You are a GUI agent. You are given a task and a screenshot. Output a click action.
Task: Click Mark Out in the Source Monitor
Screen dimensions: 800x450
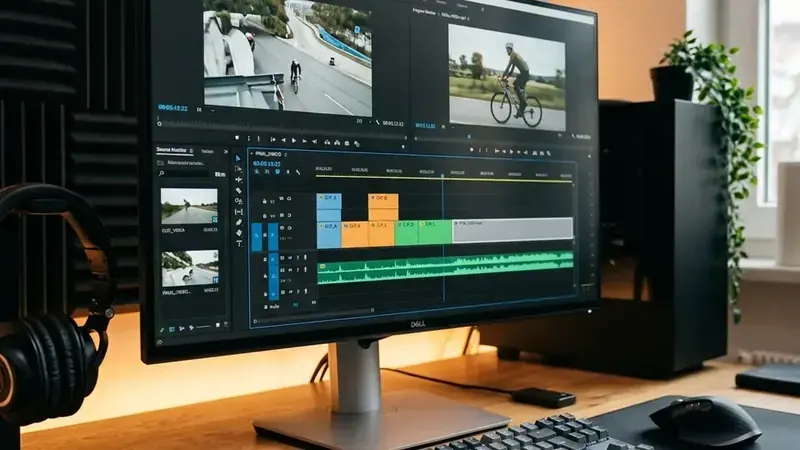coord(259,139)
